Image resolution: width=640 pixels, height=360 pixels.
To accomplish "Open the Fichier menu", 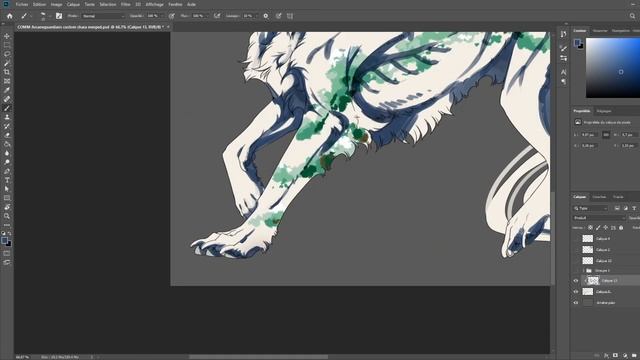I will point(22,4).
